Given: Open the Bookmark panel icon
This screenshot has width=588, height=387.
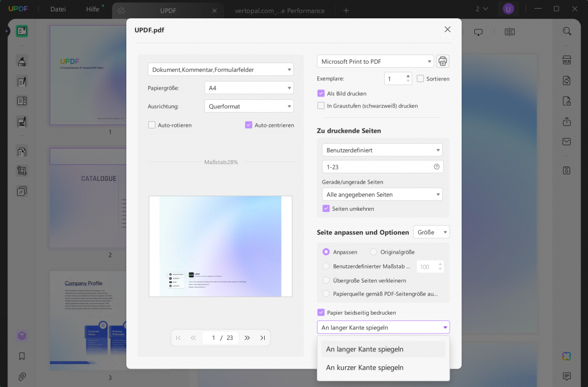Looking at the screenshot, I should tap(22, 356).
